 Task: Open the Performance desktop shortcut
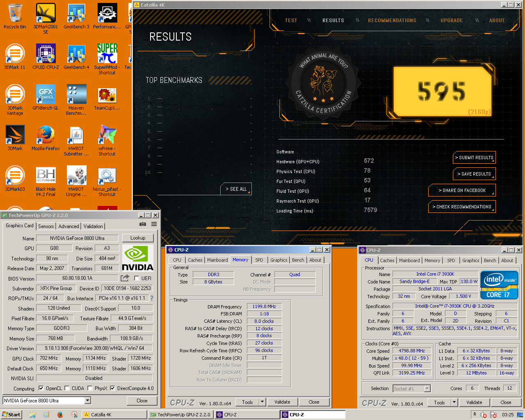point(107,16)
